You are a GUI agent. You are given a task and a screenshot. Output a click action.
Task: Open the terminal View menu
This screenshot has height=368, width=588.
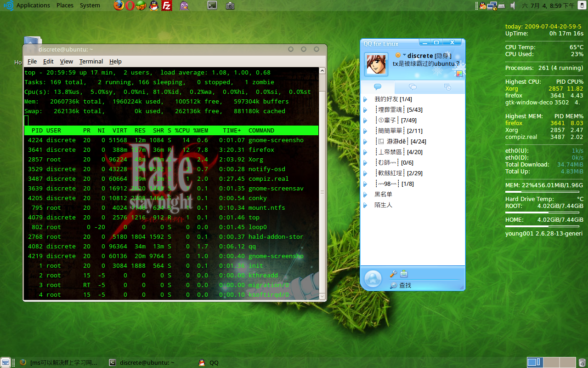click(x=66, y=61)
